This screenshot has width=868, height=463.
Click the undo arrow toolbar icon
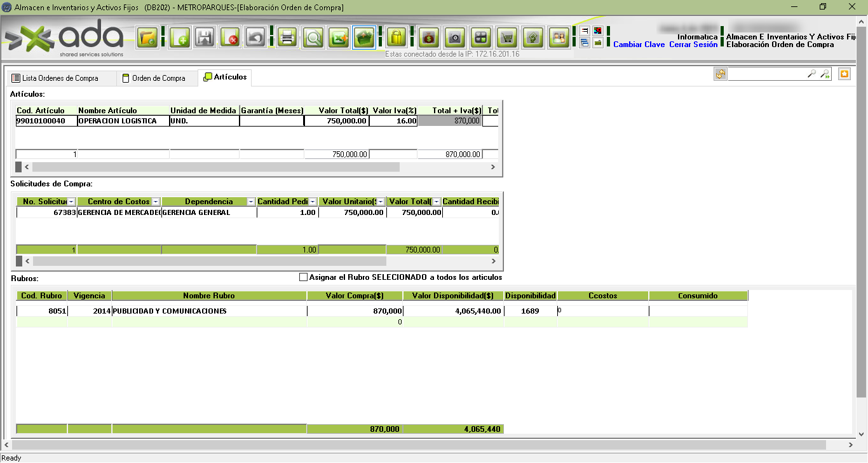255,38
